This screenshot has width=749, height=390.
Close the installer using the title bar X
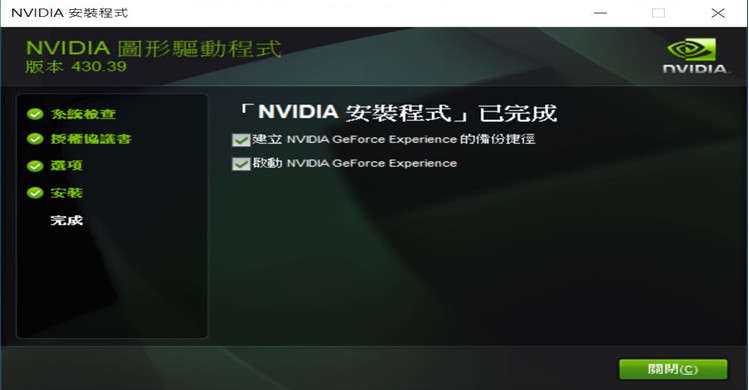click(718, 13)
